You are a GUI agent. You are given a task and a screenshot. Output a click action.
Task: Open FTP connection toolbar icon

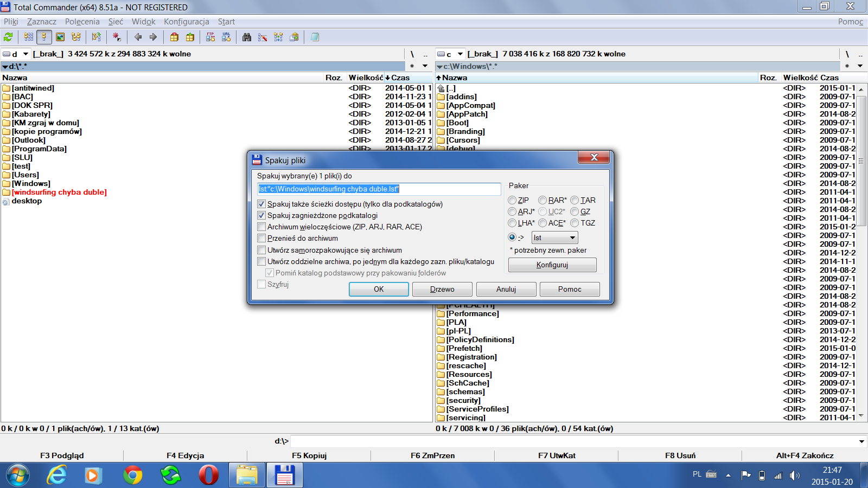point(210,37)
